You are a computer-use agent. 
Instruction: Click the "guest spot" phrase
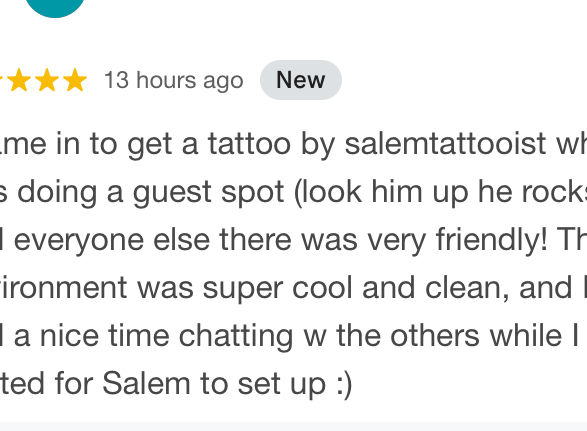(208, 193)
